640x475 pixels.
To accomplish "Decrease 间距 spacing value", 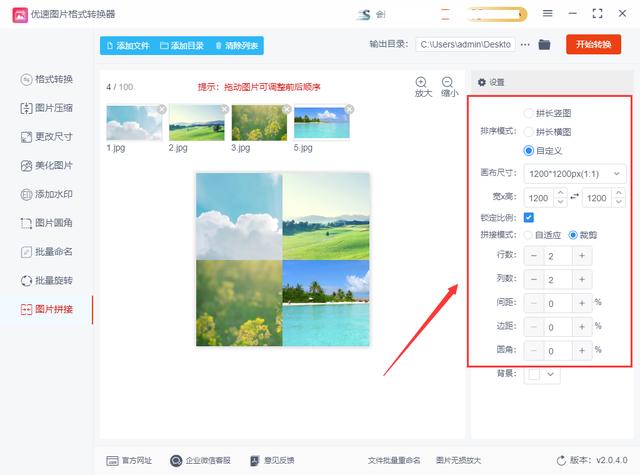I will click(x=534, y=304).
